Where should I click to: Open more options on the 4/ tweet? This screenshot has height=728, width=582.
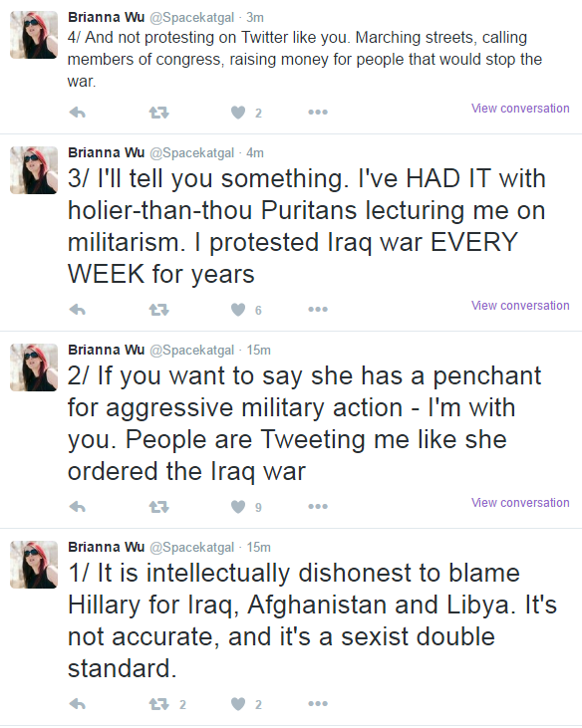[318, 113]
